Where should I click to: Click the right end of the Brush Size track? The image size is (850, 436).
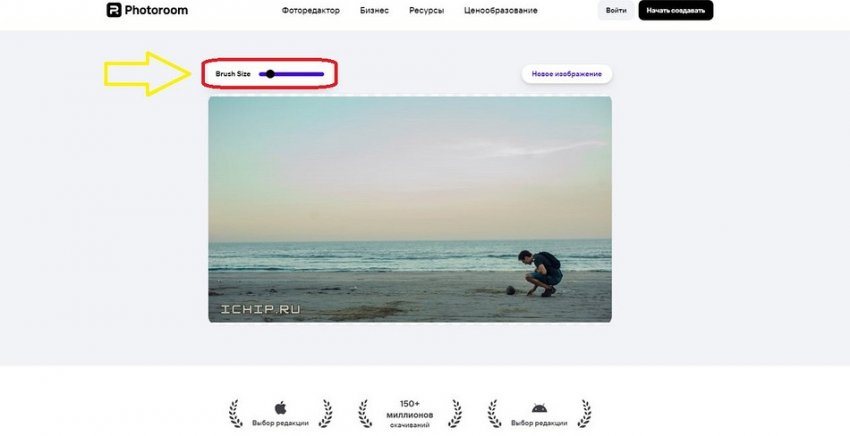coord(321,74)
